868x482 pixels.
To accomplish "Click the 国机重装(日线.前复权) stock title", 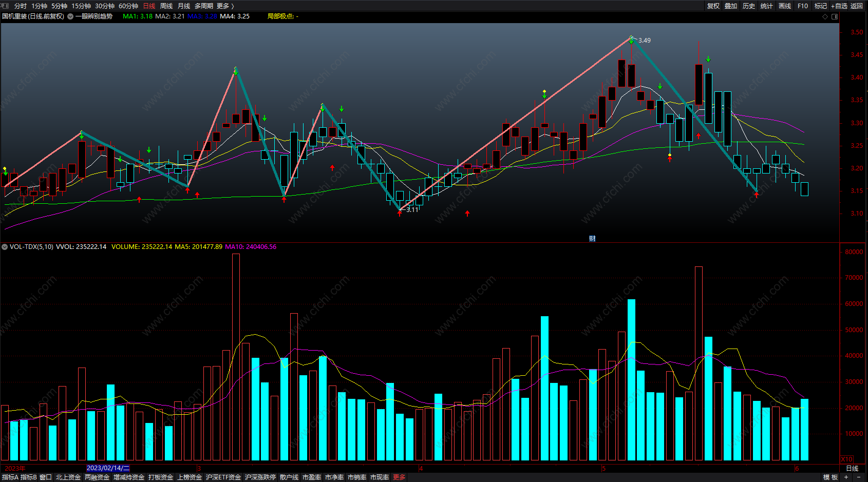I will [x=33, y=16].
